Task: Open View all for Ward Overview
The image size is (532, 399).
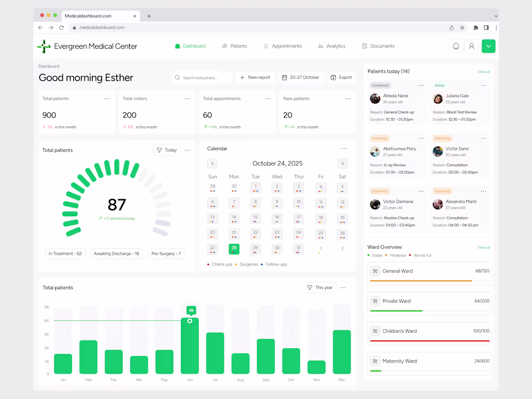Action: [x=484, y=247]
